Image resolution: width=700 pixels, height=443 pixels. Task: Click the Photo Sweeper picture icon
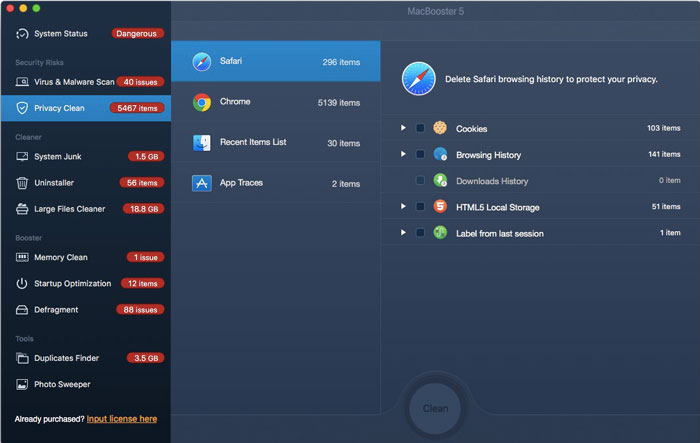click(x=22, y=384)
